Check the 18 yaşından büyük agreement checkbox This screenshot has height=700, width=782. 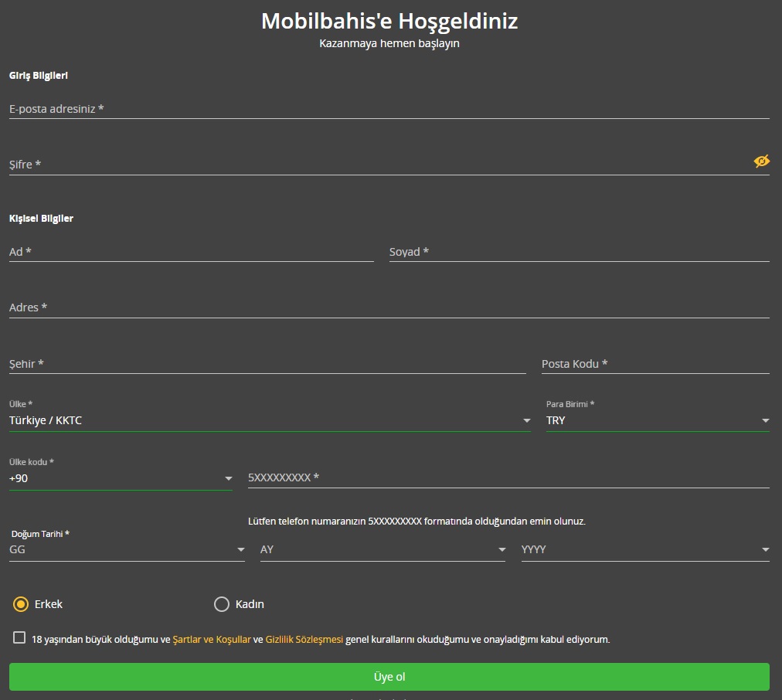(19, 637)
